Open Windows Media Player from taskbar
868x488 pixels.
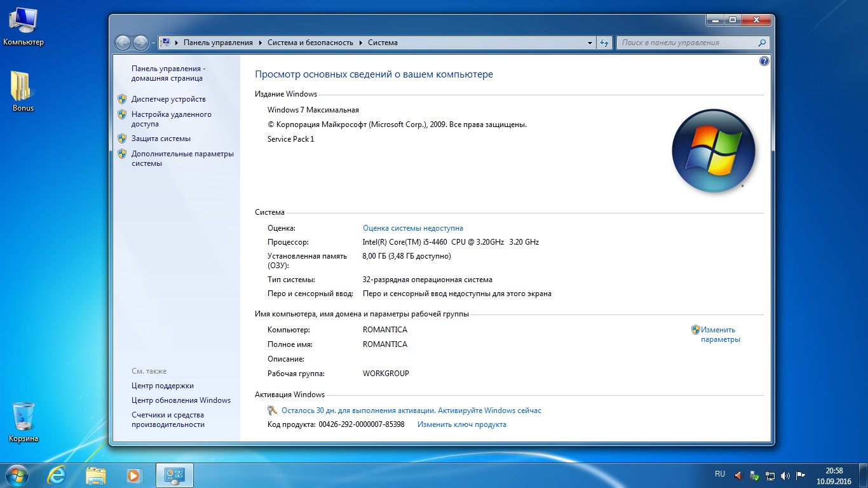coord(134,475)
